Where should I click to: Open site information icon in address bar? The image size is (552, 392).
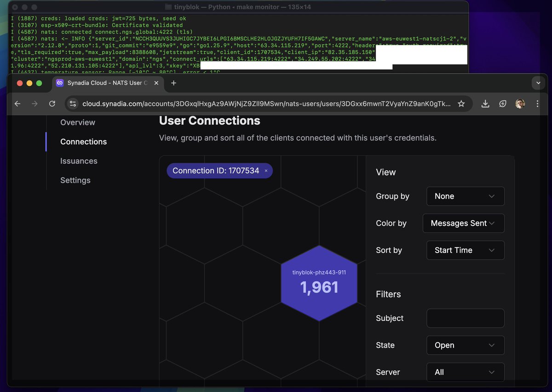[x=73, y=104]
